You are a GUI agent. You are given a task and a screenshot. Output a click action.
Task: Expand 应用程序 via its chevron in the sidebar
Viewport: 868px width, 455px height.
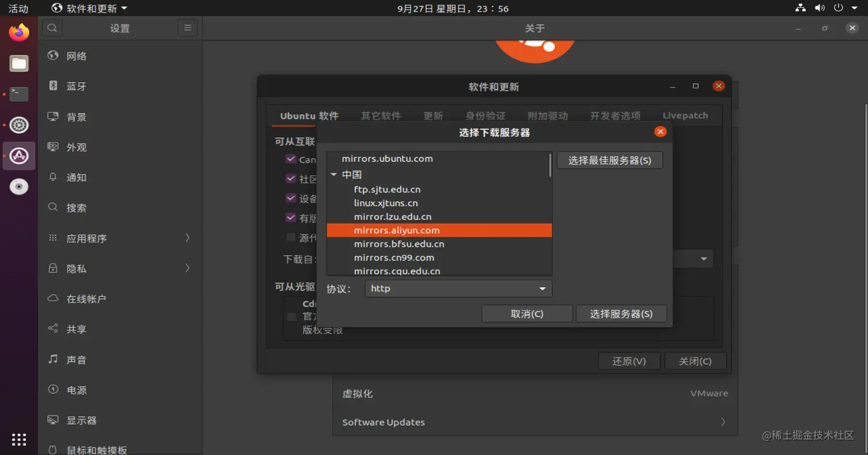coord(187,237)
